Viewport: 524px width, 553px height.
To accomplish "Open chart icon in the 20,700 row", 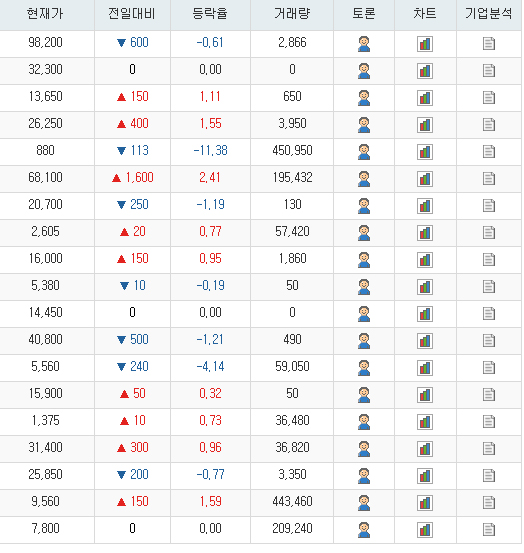I will click(x=425, y=206).
